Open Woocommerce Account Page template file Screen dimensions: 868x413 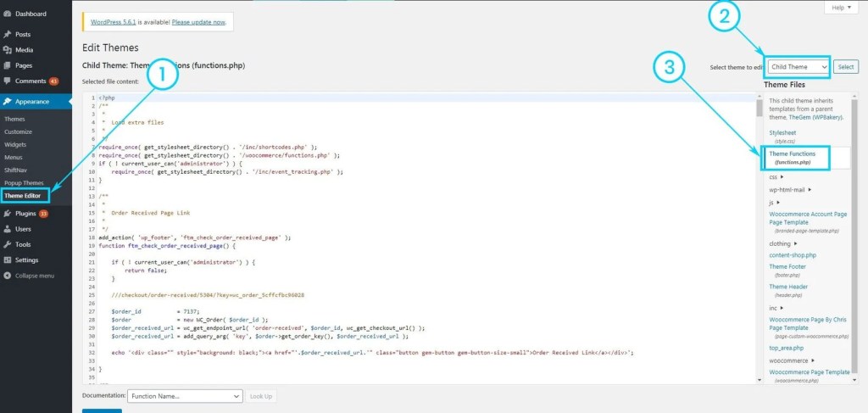coord(808,222)
